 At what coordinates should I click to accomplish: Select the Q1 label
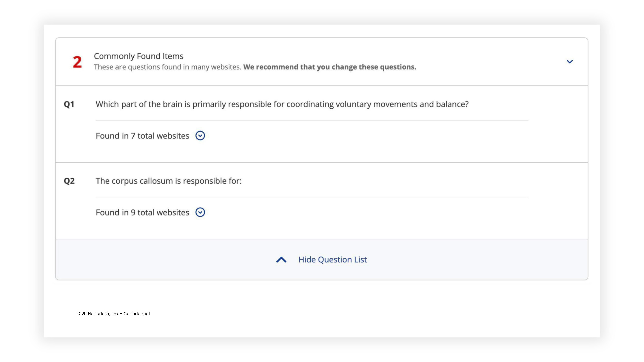click(69, 104)
